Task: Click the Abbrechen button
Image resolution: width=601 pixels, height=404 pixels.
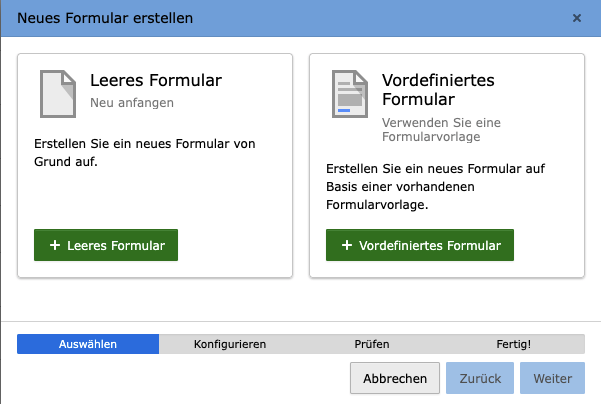Action: pos(395,379)
